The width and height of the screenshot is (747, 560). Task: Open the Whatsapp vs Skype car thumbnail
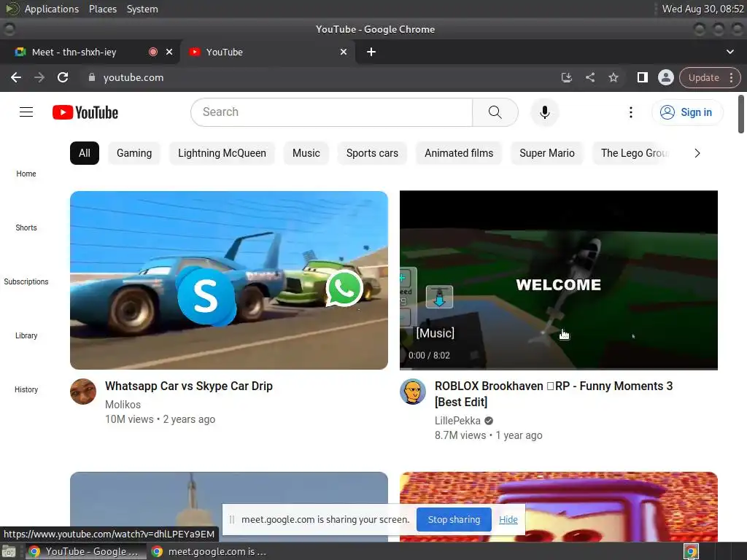[228, 280]
